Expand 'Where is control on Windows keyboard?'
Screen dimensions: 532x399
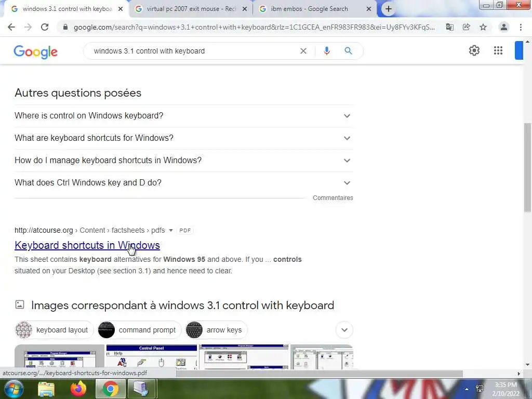tap(183, 116)
